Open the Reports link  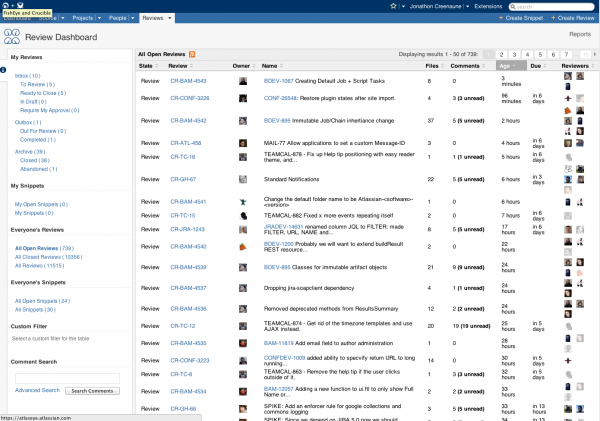tap(580, 34)
